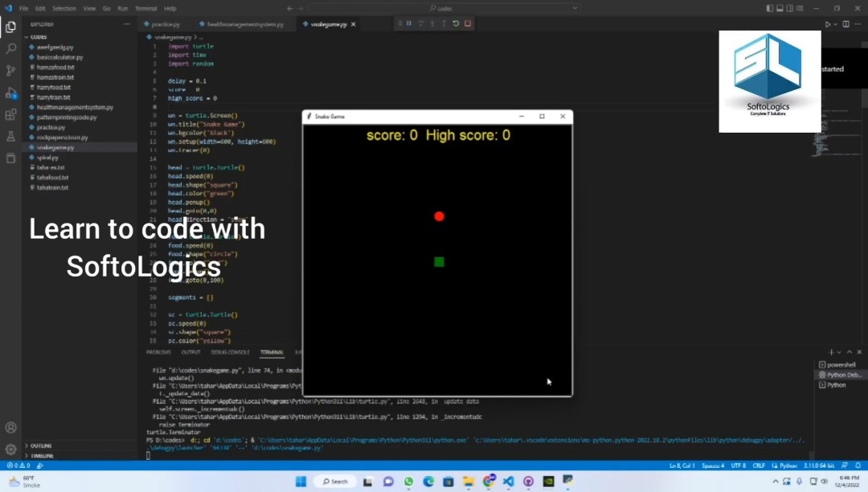Click the taskbar Search box

tap(335, 482)
